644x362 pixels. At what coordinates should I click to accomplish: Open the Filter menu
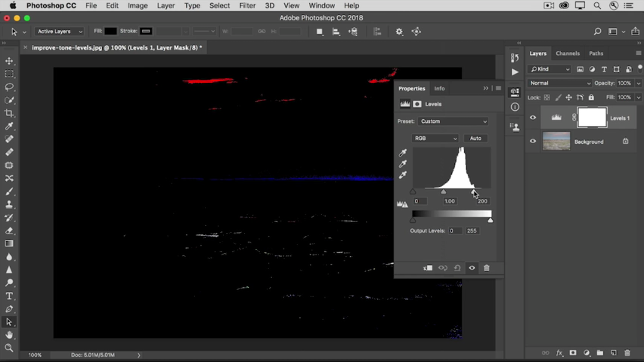click(247, 6)
